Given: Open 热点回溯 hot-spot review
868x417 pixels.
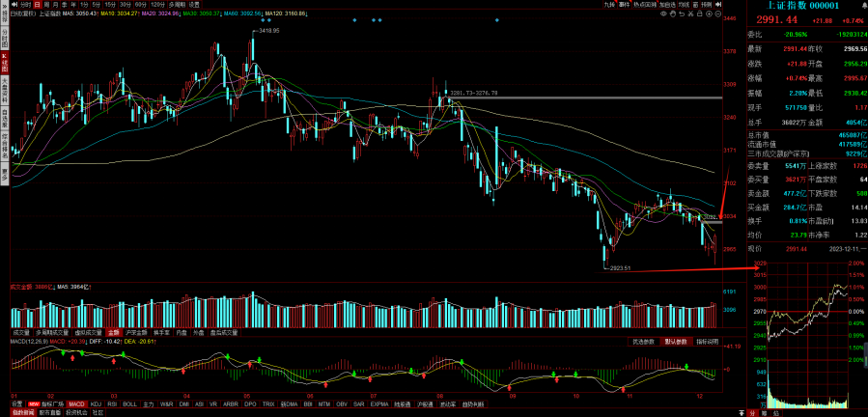Looking at the screenshot, I should 645,5.
